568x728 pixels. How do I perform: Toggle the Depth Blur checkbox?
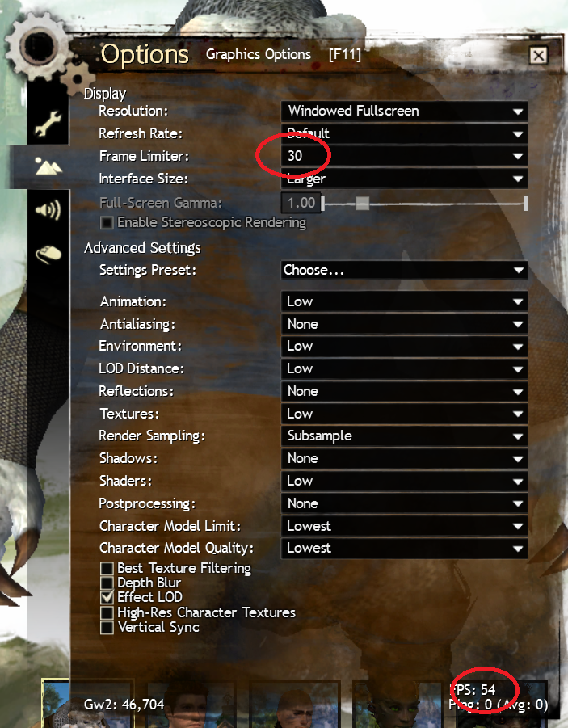tap(107, 583)
